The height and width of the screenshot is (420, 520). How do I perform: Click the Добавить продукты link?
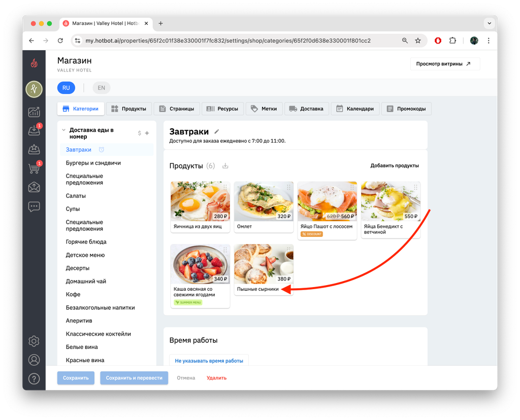pos(394,165)
